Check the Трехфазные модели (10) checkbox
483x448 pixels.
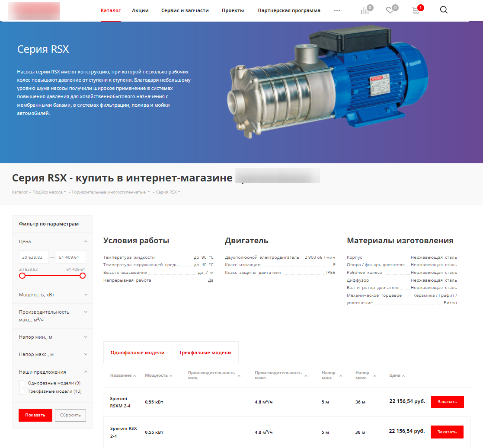click(x=22, y=391)
